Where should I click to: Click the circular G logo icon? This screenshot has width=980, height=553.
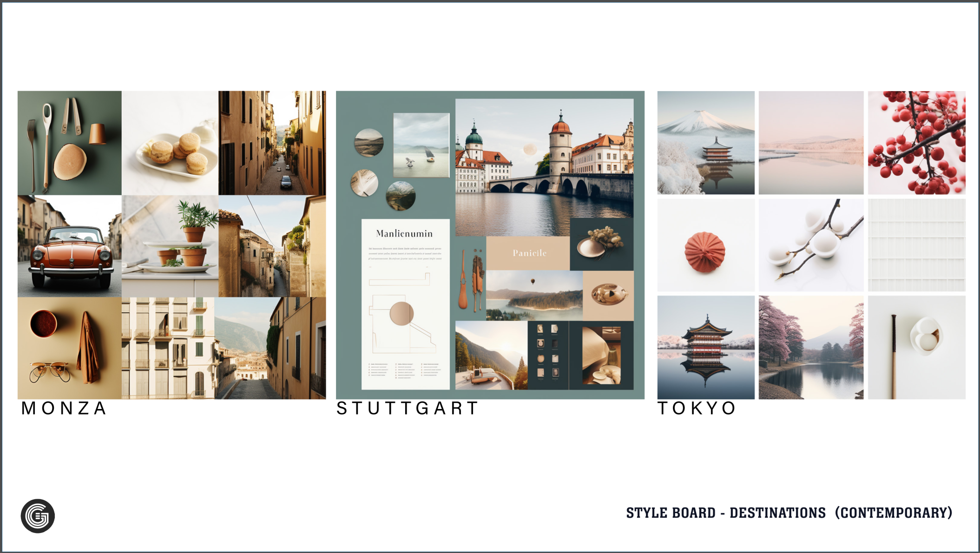point(38,516)
